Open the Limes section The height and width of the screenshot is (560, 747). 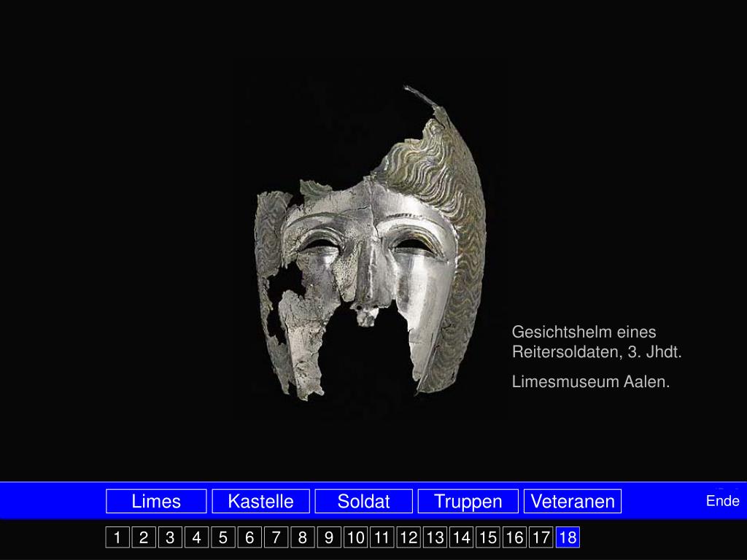[x=156, y=501]
